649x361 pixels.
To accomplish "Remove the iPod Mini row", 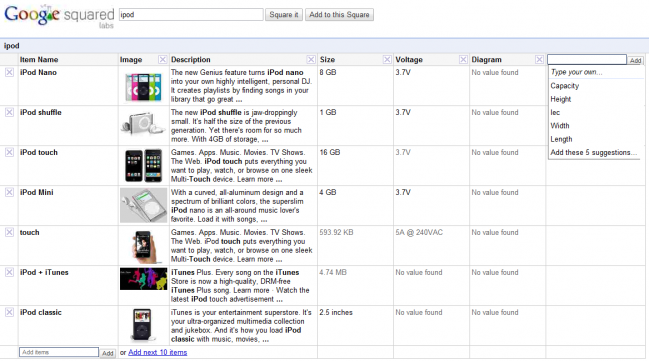I will coord(9,193).
